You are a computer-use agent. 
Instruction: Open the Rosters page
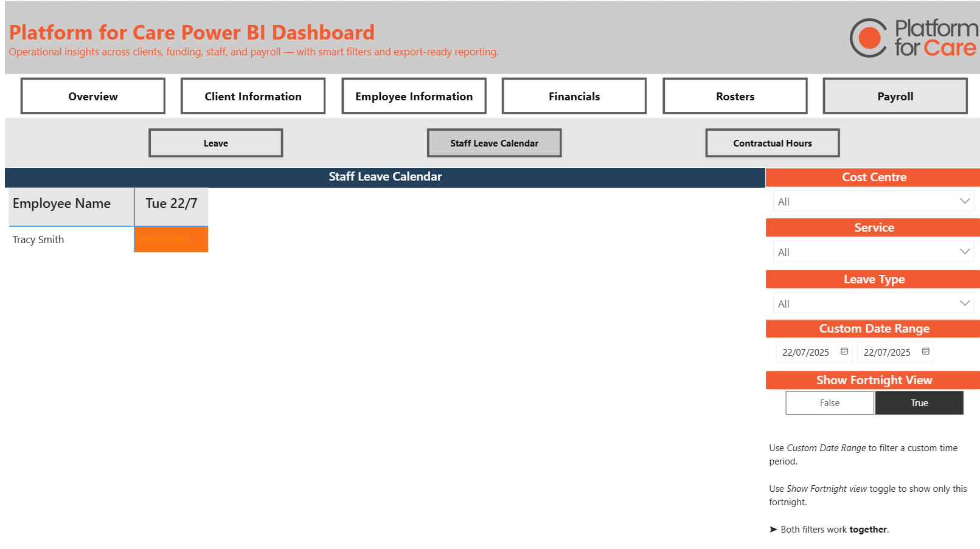735,96
